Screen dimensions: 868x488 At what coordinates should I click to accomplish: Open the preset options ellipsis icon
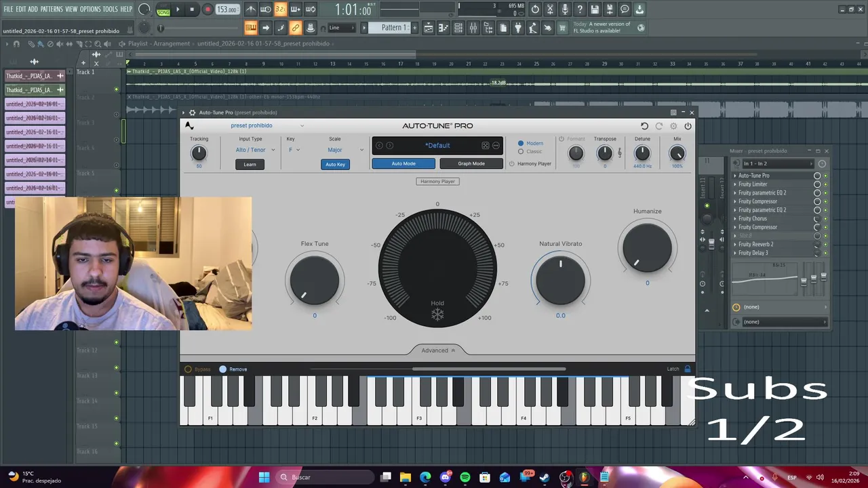496,146
